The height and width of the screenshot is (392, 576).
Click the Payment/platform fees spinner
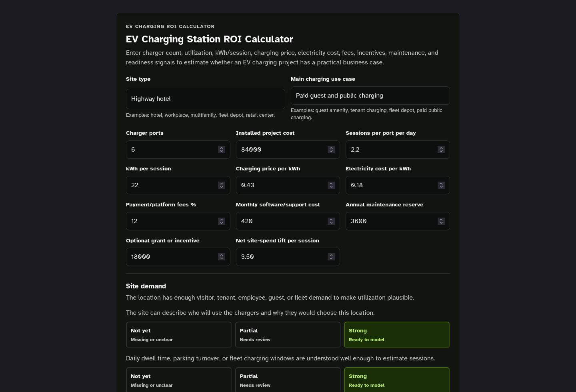click(x=222, y=221)
